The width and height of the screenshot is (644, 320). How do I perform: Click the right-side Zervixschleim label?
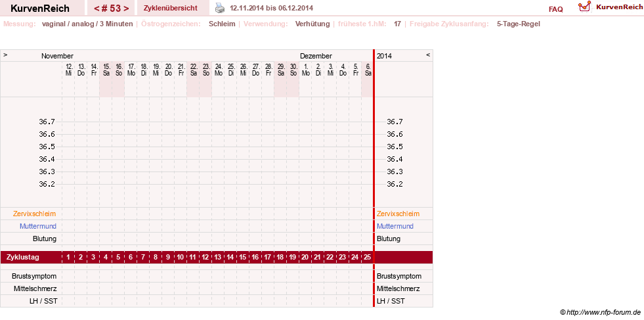click(x=398, y=214)
